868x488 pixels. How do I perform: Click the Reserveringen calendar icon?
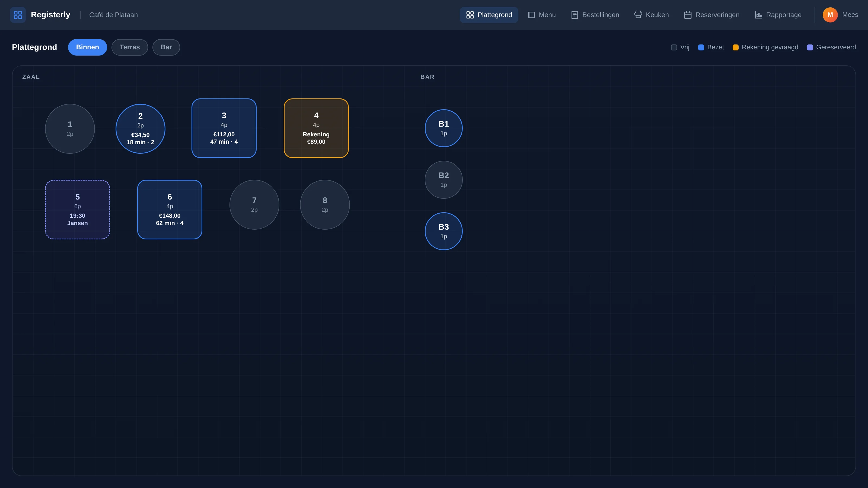coord(688,15)
